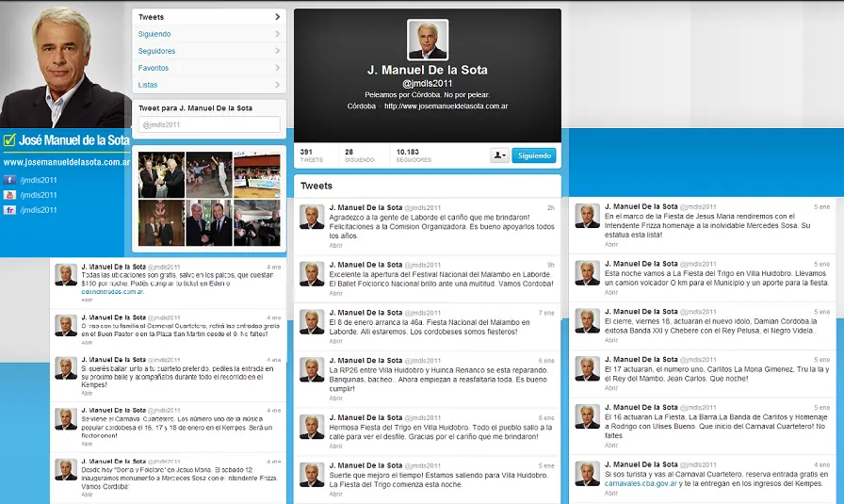The image size is (844, 504).
Task: Click avatar of the Carnaval Cuartetero turista tweet
Action: [587, 474]
